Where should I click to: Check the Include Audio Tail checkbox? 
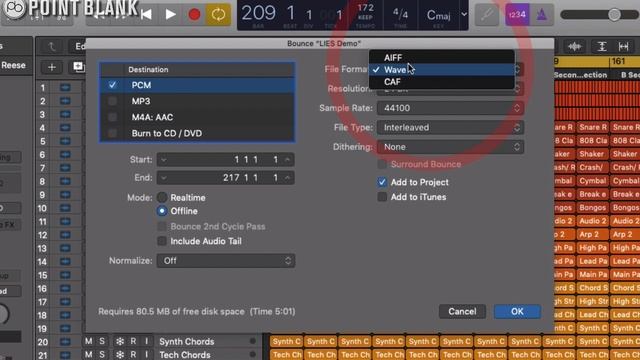162,241
